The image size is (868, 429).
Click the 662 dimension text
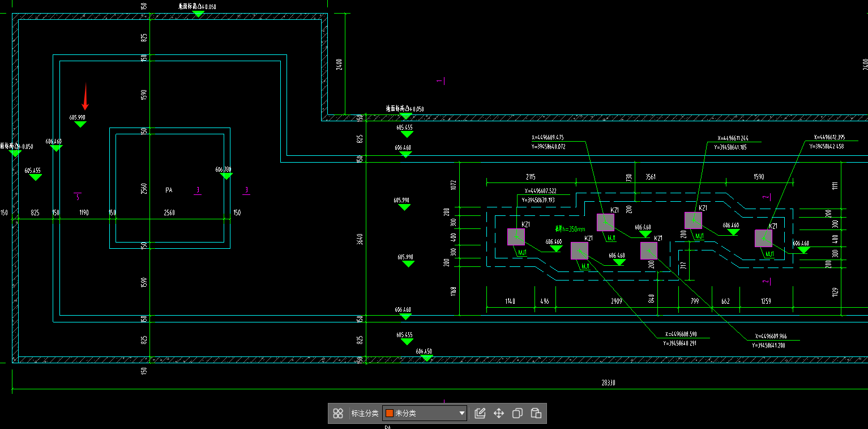pyautogui.click(x=725, y=301)
